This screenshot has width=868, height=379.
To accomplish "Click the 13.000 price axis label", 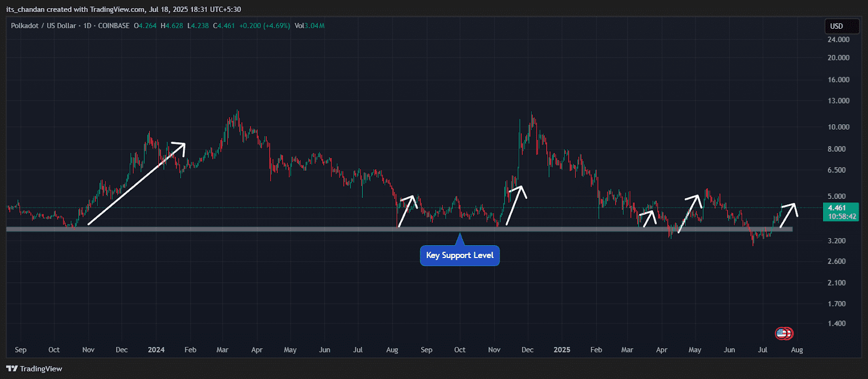I will coord(839,101).
